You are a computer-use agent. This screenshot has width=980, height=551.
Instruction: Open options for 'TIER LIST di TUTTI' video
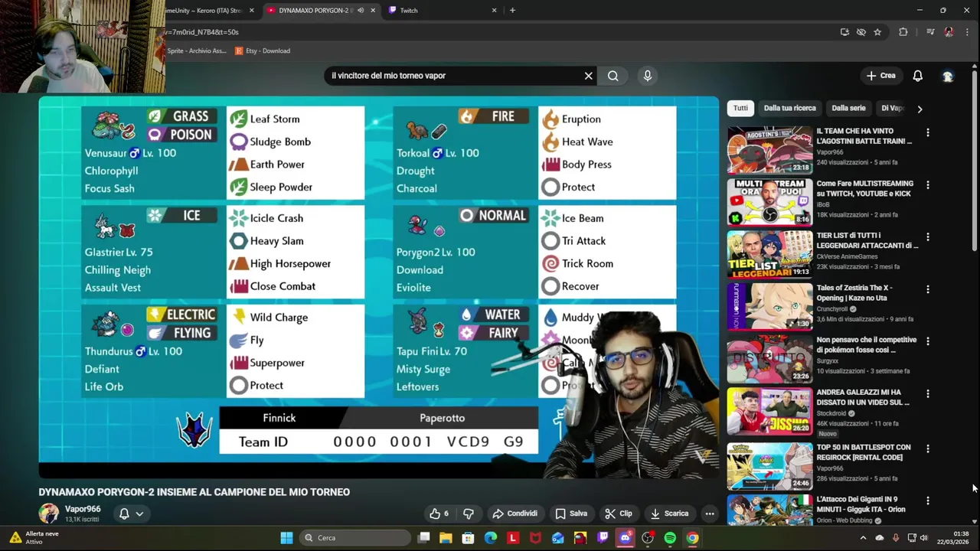click(927, 237)
